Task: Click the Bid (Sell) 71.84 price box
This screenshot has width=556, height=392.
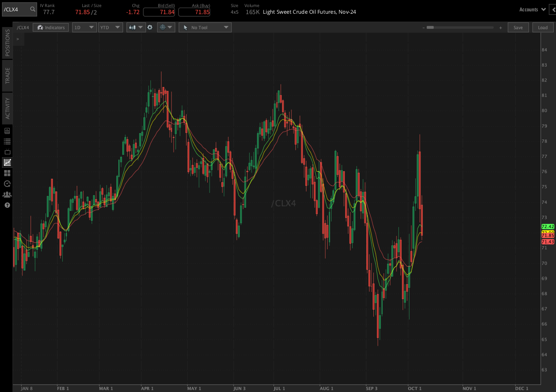Action: coord(159,12)
